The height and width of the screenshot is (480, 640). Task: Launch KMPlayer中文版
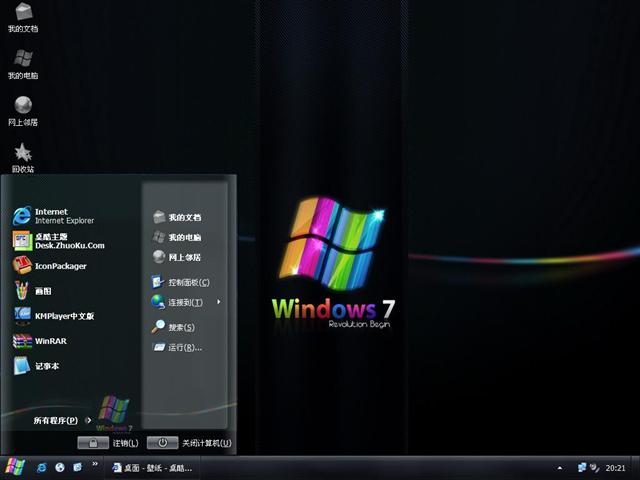click(x=53, y=316)
